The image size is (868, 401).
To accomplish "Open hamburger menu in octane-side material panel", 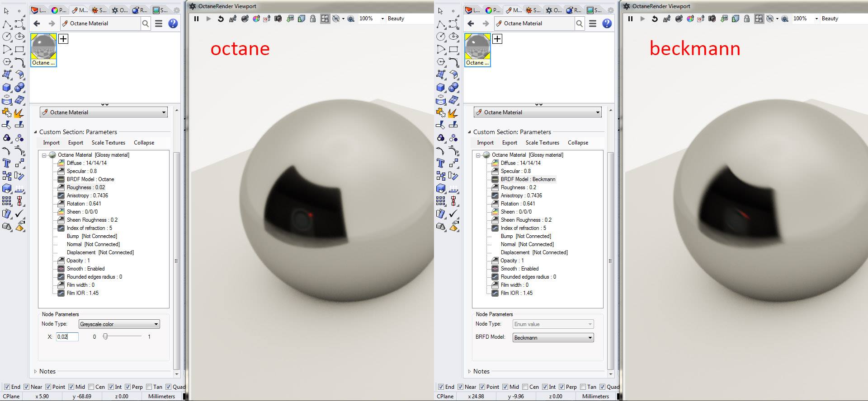I will pyautogui.click(x=159, y=23).
